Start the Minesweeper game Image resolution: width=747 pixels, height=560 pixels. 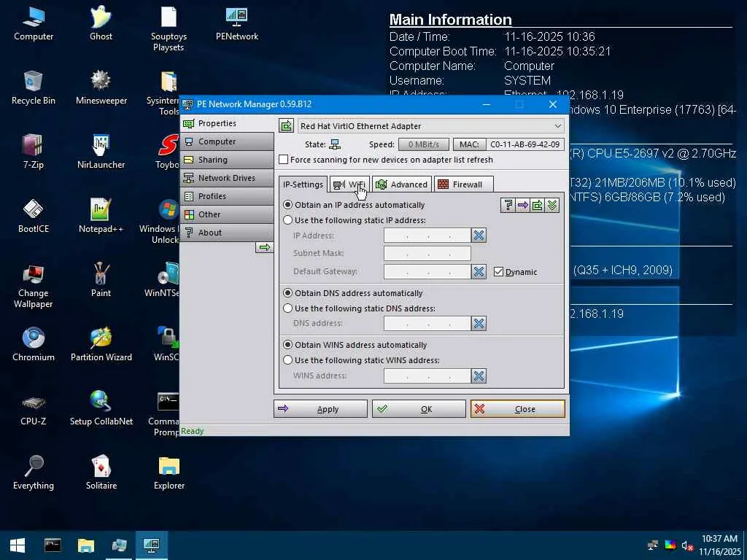tap(101, 87)
